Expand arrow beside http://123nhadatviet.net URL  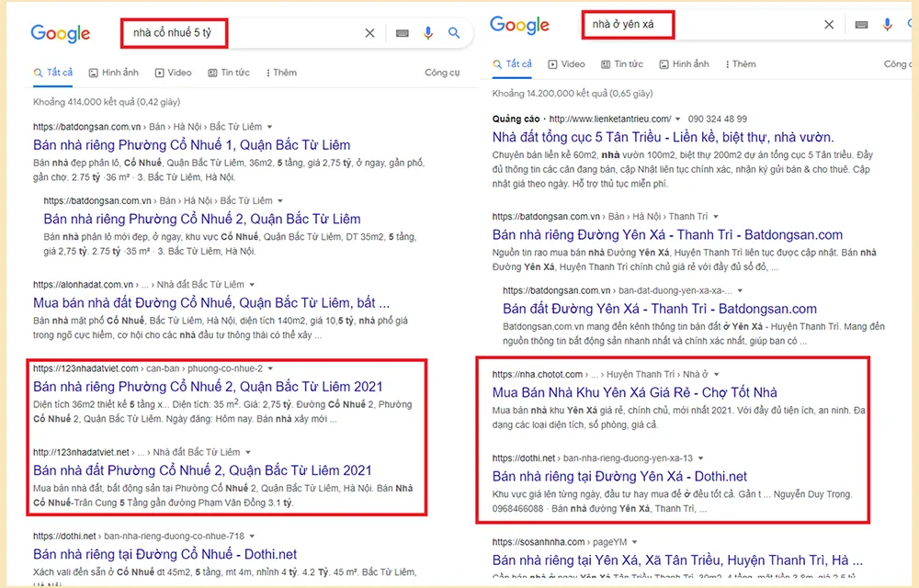click(x=248, y=452)
